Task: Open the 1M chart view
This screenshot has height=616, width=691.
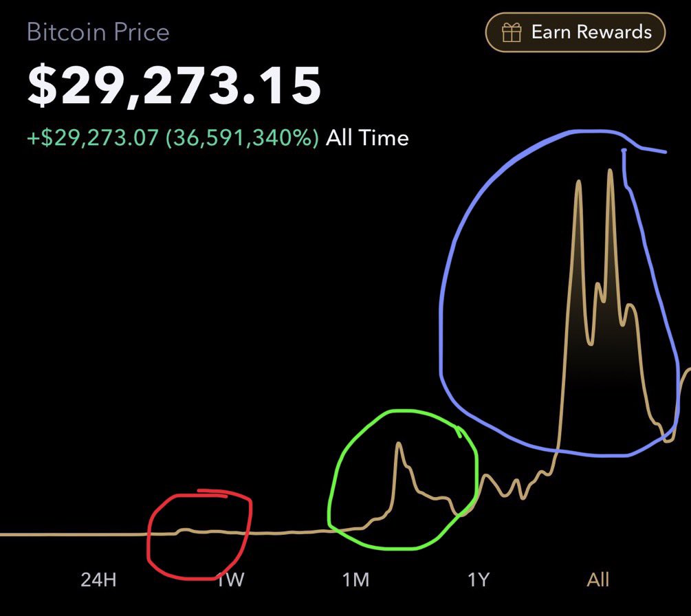Action: (x=356, y=580)
